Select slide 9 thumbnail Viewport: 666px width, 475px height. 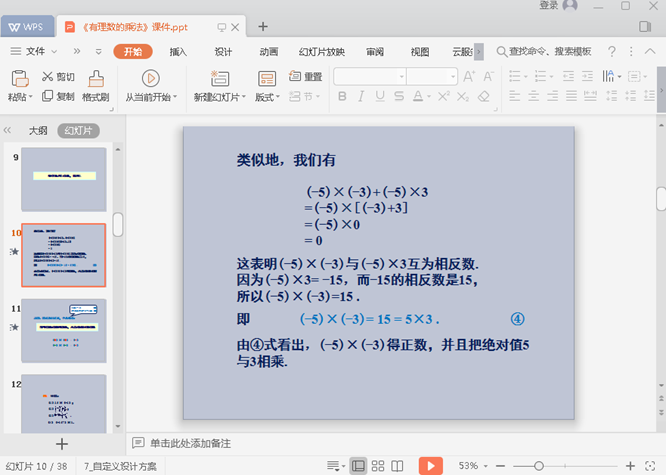click(64, 179)
